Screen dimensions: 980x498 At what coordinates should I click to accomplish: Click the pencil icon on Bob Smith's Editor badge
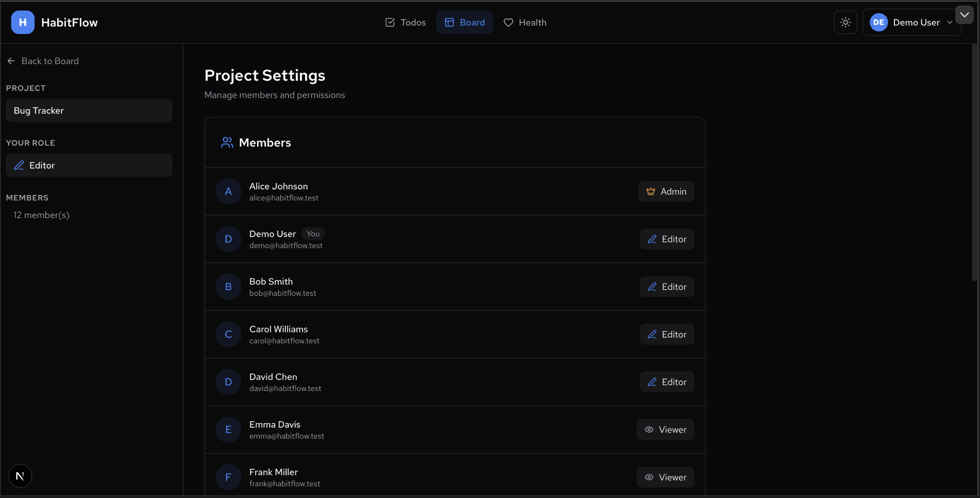(x=652, y=287)
